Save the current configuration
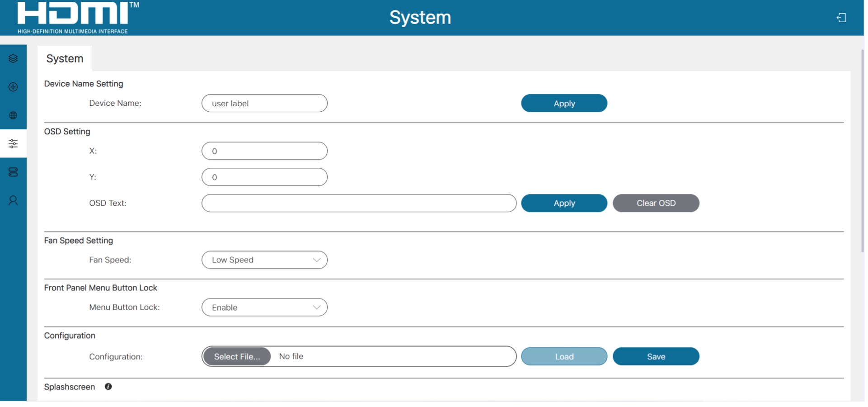Image resolution: width=868 pixels, height=407 pixels. click(656, 357)
